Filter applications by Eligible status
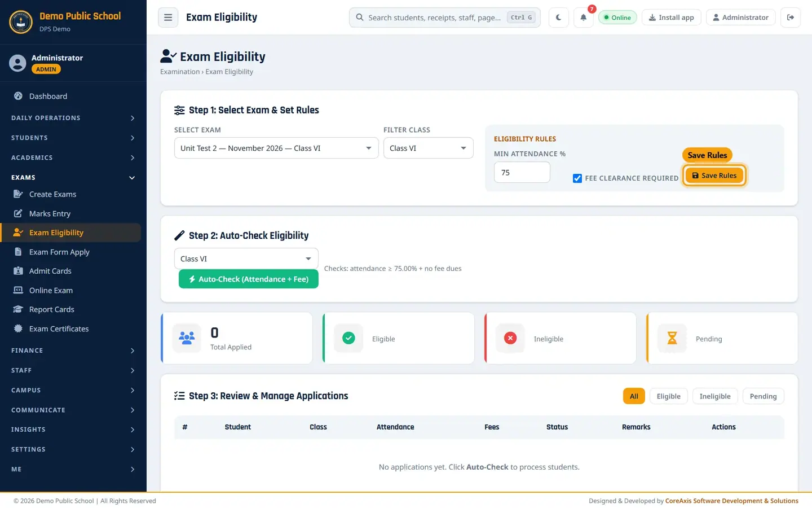The height and width of the screenshot is (508, 812). [x=668, y=396]
